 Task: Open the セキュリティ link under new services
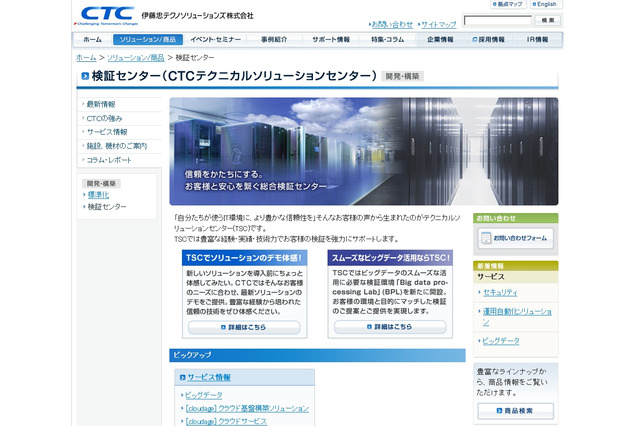pyautogui.click(x=500, y=292)
